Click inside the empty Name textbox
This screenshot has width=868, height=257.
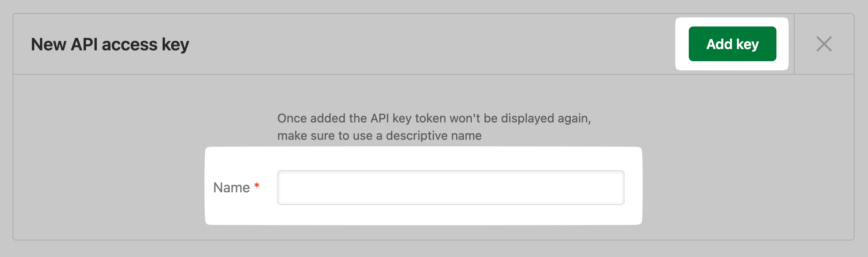coord(450,188)
